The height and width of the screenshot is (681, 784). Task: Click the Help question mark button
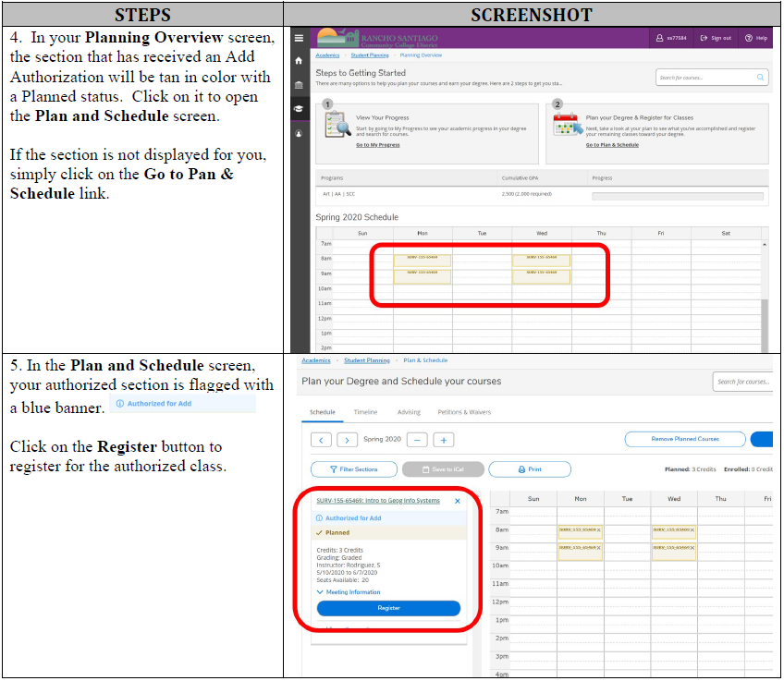click(757, 38)
